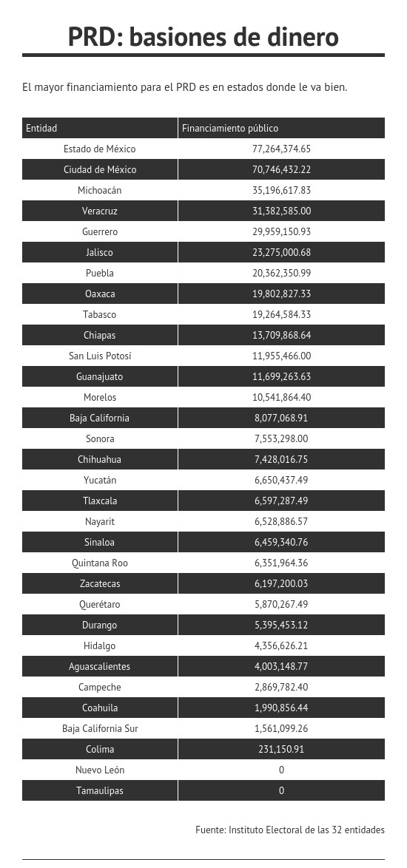Click the Financiamiento público column header
407x868 pixels.
[281, 128]
